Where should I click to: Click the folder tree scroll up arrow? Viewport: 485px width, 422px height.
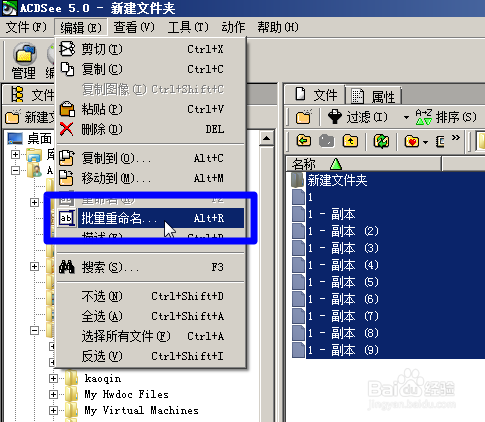267,138
